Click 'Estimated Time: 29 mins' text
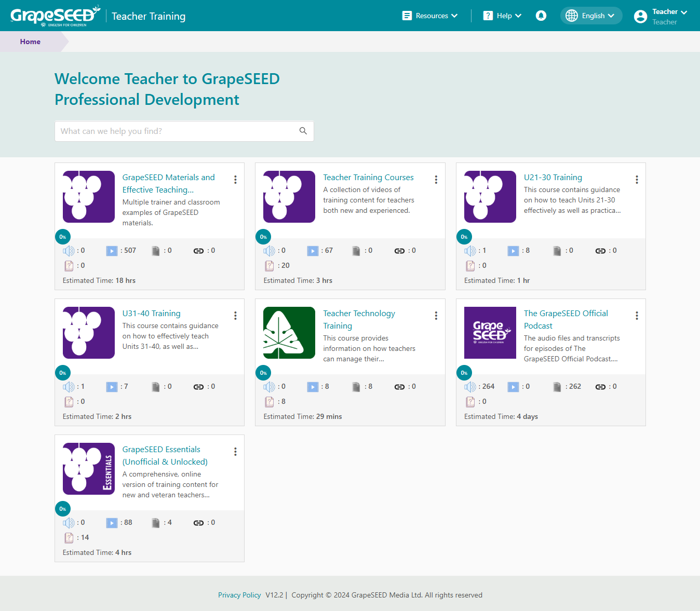This screenshot has height=611, width=700. [303, 416]
